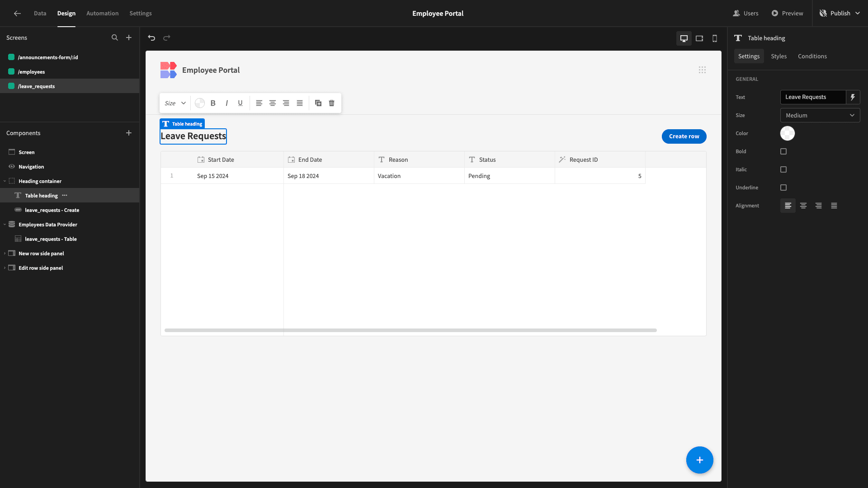This screenshot has height=488, width=868.
Task: Click the undo arrow icon
Action: (x=151, y=38)
